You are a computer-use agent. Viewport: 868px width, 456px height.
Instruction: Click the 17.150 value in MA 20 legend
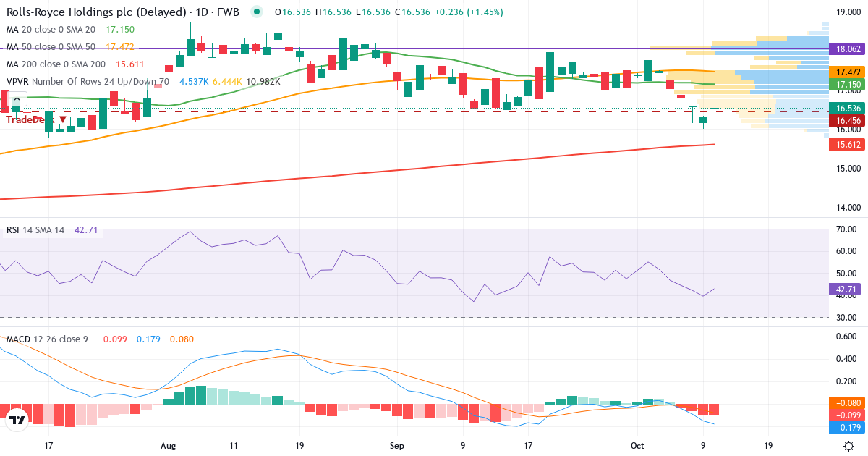120,29
